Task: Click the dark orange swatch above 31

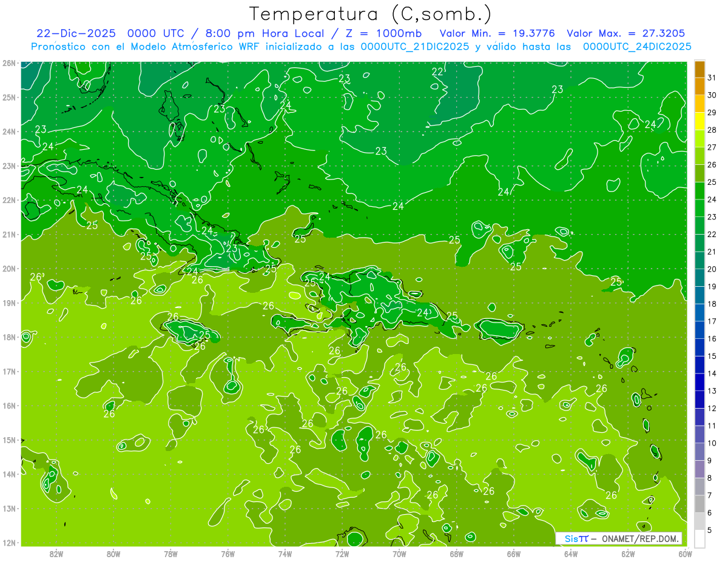Action: [x=699, y=69]
